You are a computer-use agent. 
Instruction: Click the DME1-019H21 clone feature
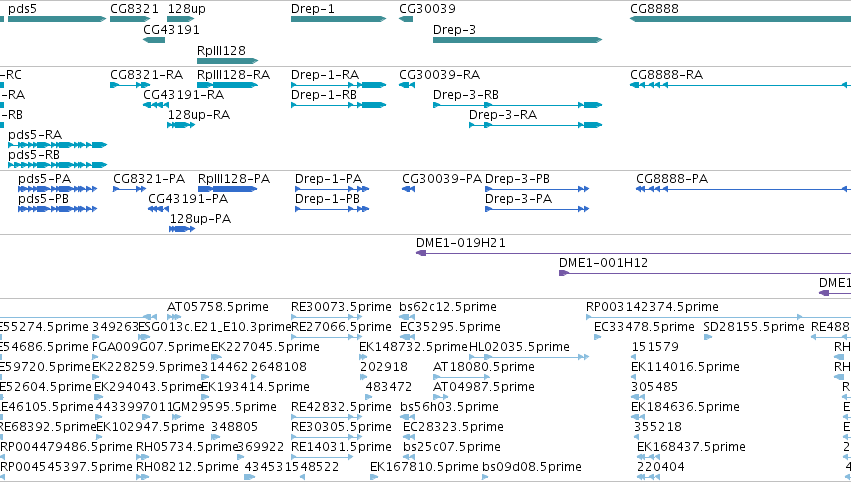[x=633, y=253]
